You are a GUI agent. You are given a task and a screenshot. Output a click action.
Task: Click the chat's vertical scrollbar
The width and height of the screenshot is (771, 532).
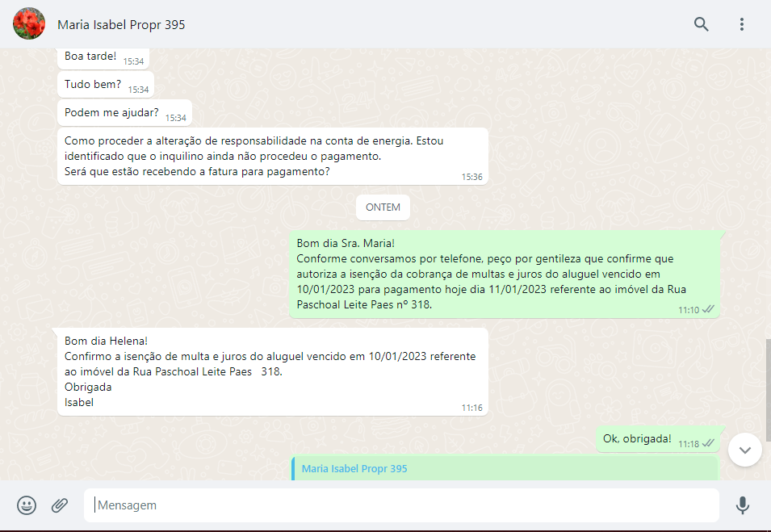coord(767,379)
